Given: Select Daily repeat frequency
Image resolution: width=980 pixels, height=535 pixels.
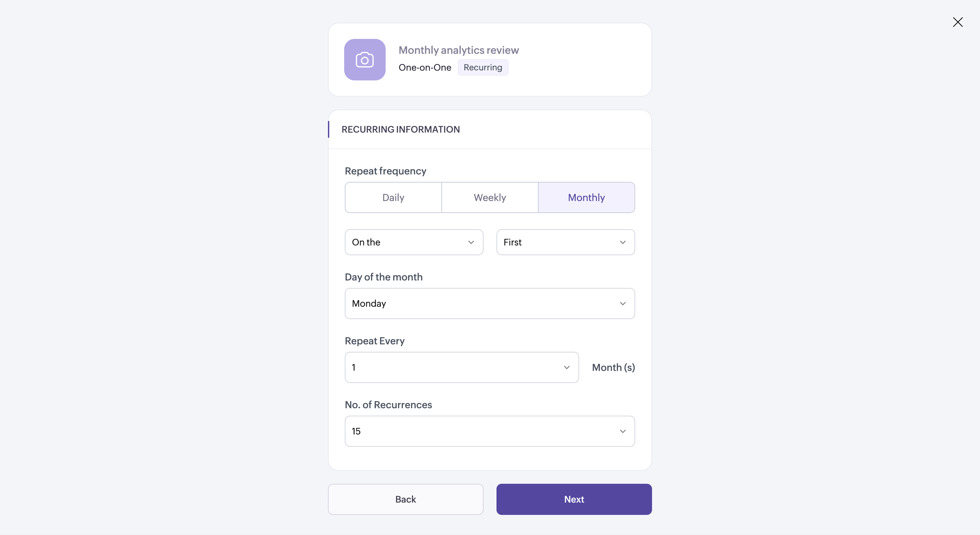Looking at the screenshot, I should [393, 197].
